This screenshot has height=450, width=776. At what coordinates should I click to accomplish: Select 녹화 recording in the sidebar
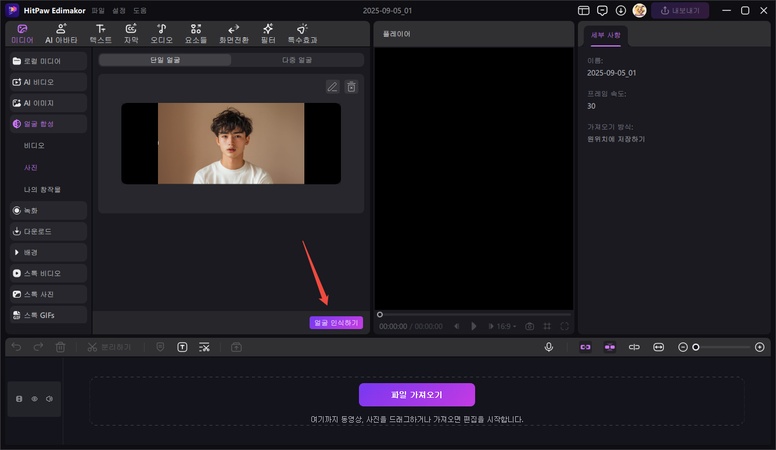[x=48, y=210]
